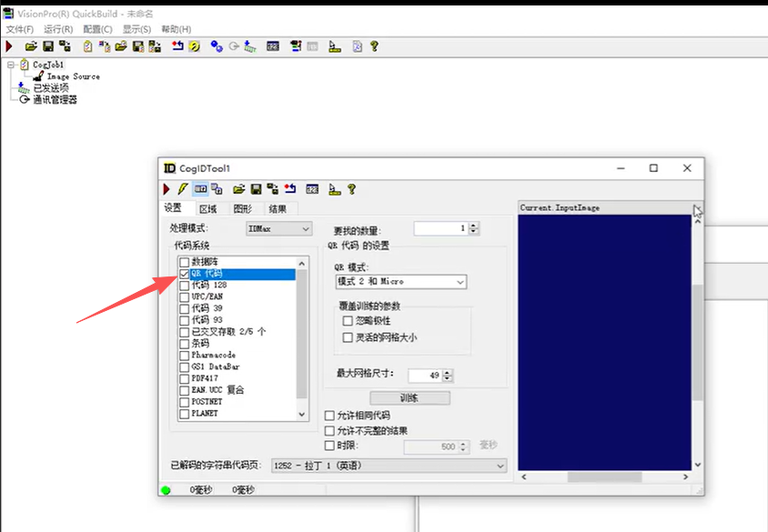Check the 灵活的网格大小 option
Screen dimensions: 768x532
pos(348,337)
